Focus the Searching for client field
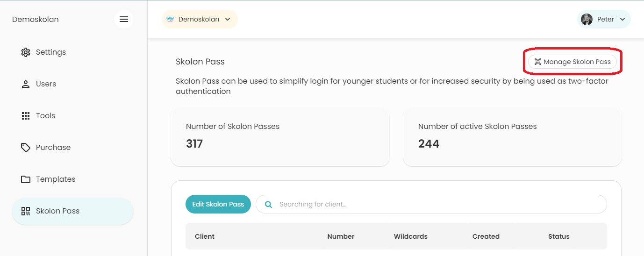644x256 pixels. pos(431,204)
